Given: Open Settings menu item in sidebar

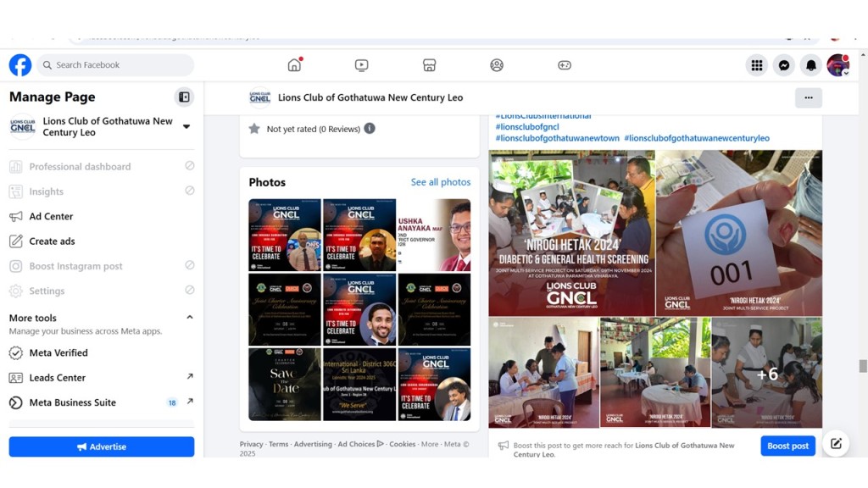Looking at the screenshot, I should 102,291.
